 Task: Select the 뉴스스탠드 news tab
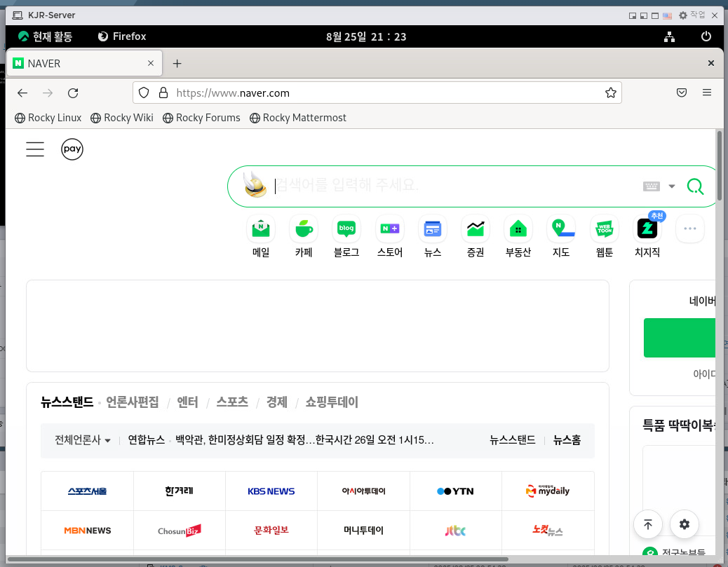pos(67,402)
